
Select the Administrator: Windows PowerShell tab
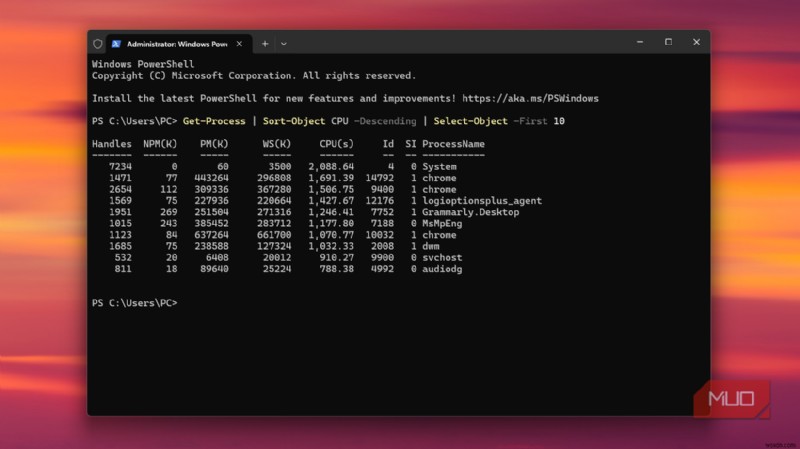click(x=178, y=44)
